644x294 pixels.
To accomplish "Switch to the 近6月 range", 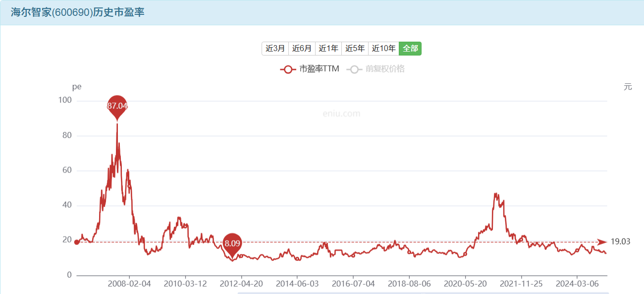I will coord(302,49).
